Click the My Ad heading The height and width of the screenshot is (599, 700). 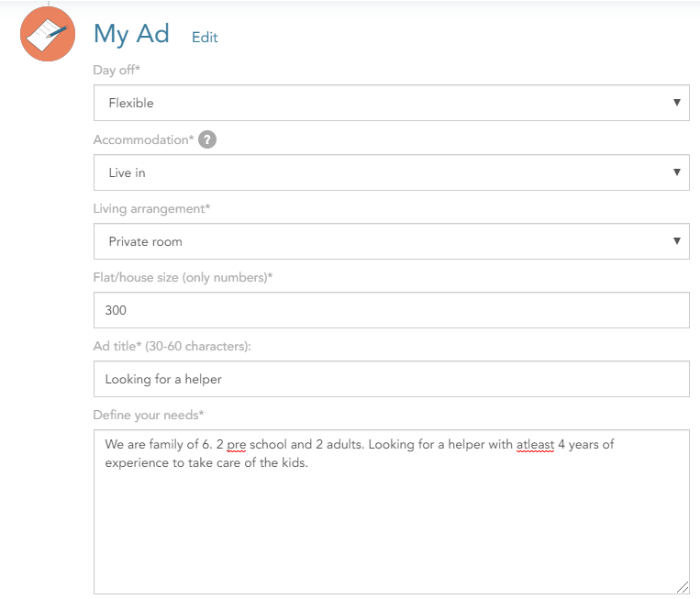pos(131,34)
